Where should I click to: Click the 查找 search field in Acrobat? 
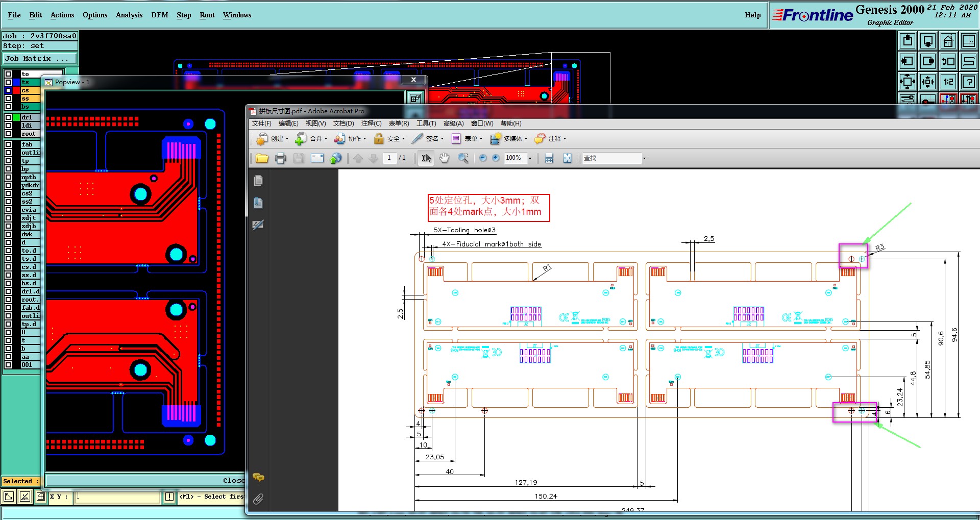(x=611, y=158)
